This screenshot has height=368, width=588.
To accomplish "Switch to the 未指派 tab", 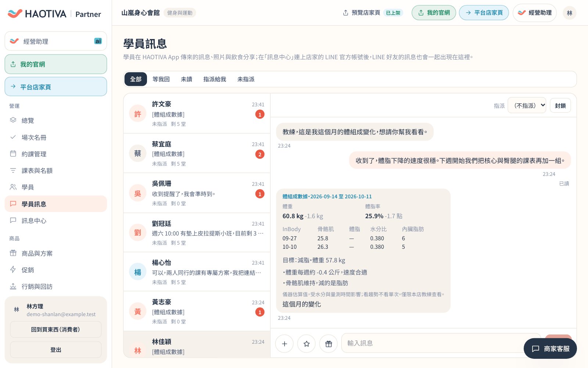I will pyautogui.click(x=246, y=79).
